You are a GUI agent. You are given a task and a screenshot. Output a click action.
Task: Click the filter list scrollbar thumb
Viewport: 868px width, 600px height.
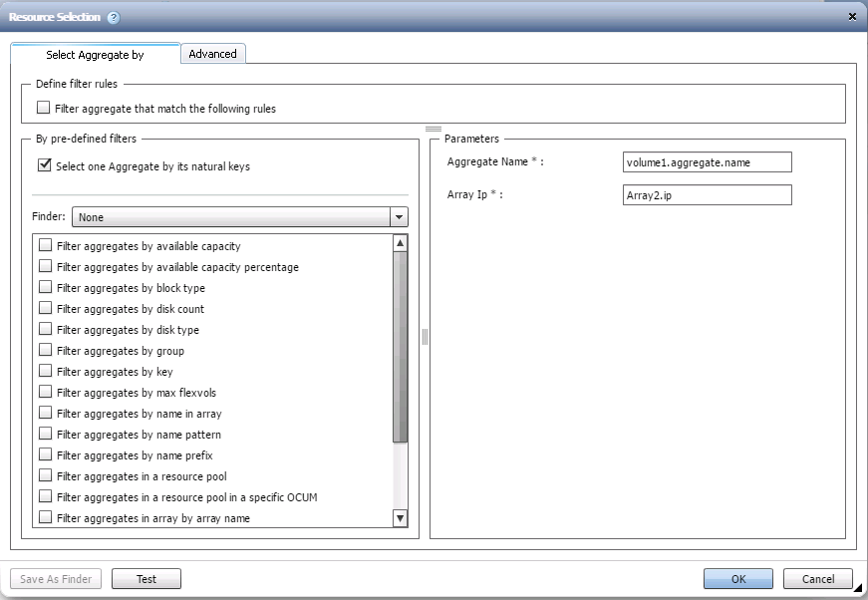(x=401, y=347)
